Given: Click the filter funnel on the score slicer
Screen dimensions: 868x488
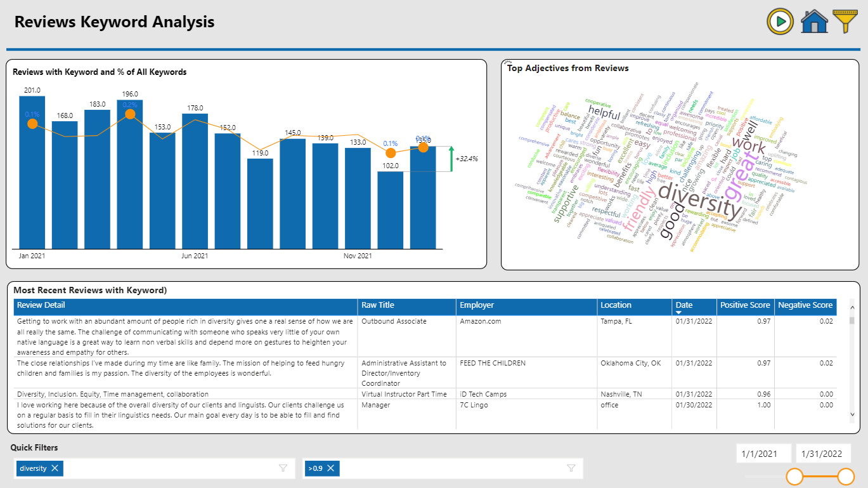Looking at the screenshot, I should click(x=570, y=468).
